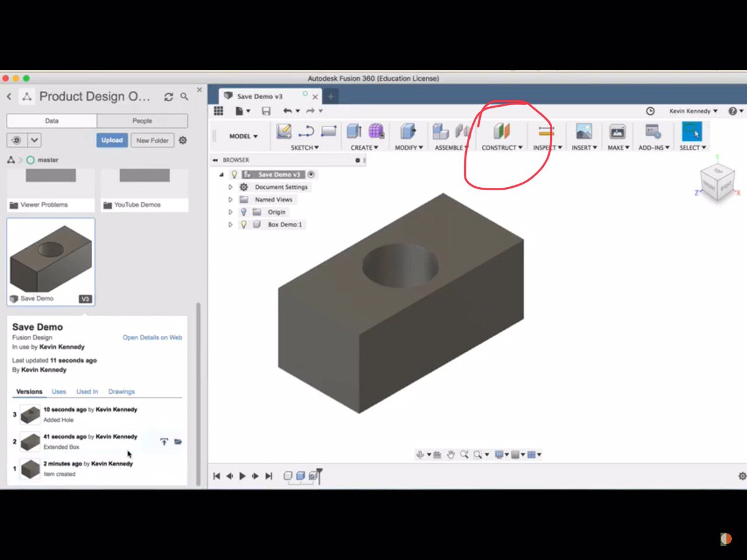The height and width of the screenshot is (560, 747).
Task: Click the timeline settings gear
Action: [x=742, y=476]
